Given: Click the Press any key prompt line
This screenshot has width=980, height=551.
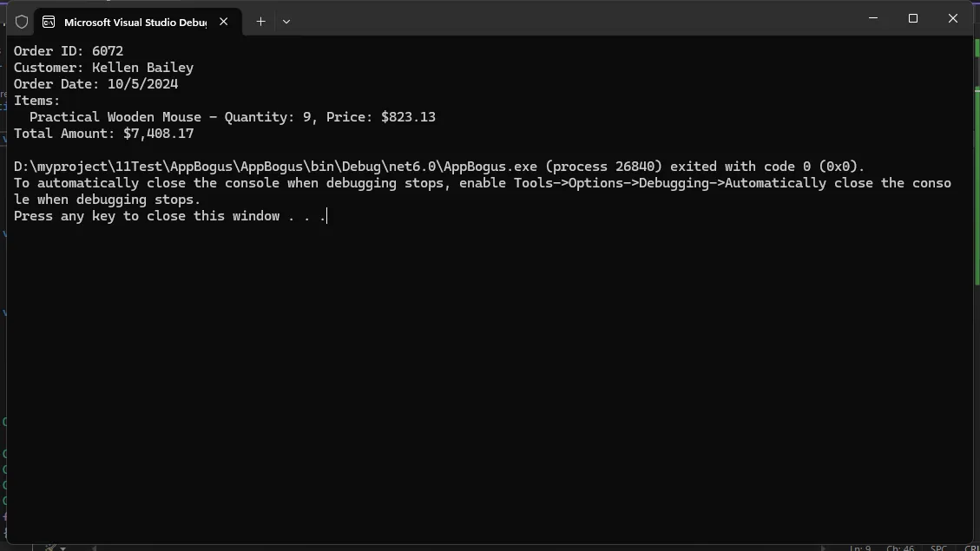Looking at the screenshot, I should coord(169,216).
